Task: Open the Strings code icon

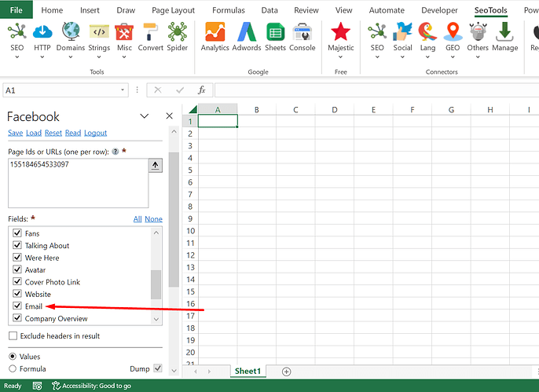Action: pyautogui.click(x=99, y=32)
